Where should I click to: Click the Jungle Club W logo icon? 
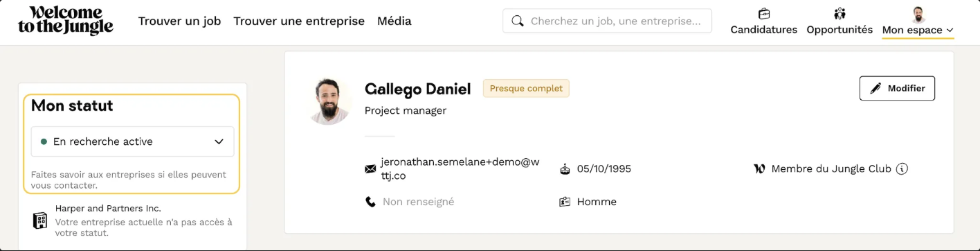[x=759, y=168]
